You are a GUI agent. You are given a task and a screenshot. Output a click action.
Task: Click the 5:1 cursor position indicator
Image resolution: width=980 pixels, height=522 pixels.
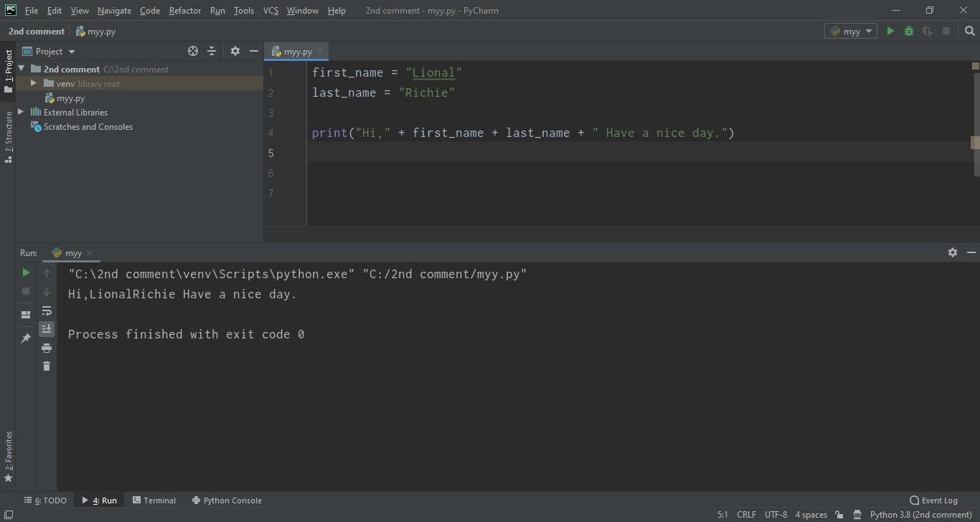click(722, 515)
